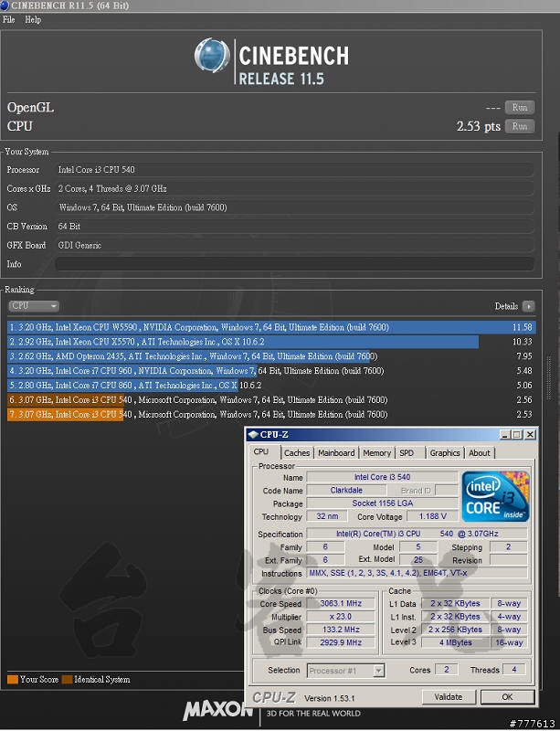Image resolution: width=560 pixels, height=731 pixels.
Task: Select the Xeon W5590 ranking row
Action: (271, 327)
